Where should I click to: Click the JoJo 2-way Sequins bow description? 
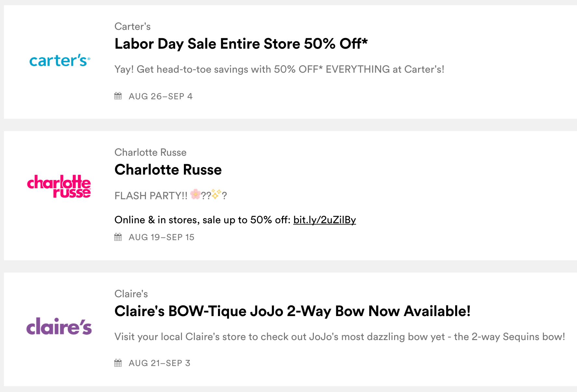pyautogui.click(x=340, y=337)
